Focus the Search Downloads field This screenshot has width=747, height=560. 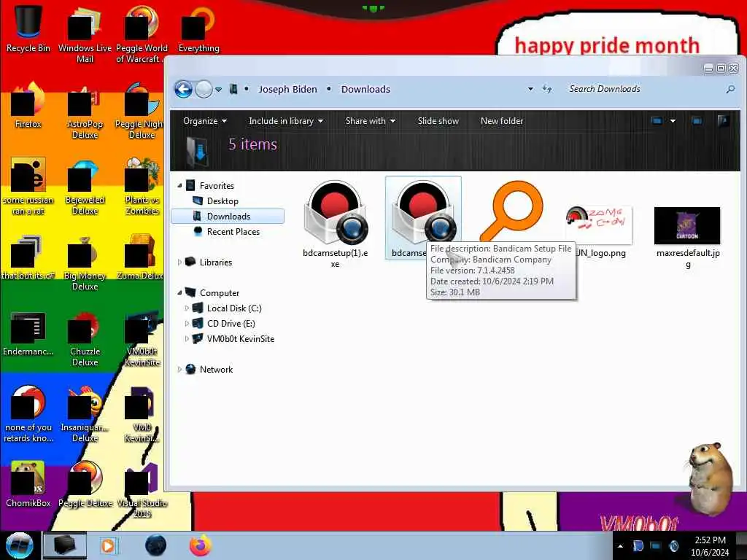point(643,89)
